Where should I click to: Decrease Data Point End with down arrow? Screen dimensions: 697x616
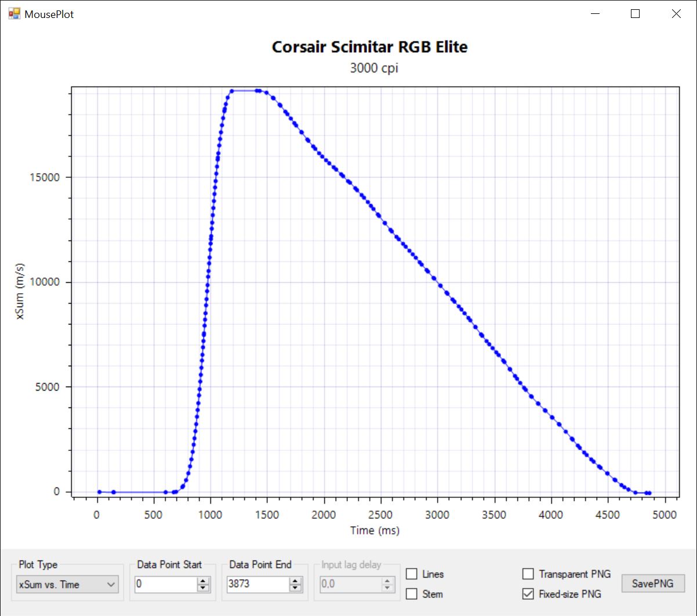click(296, 588)
